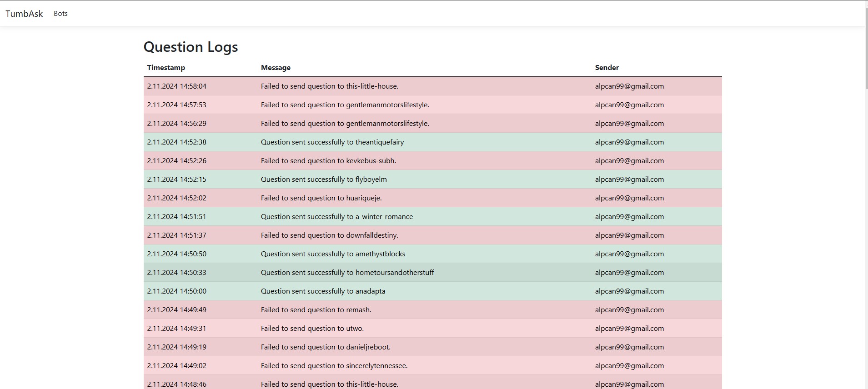Select the failed sincerelytennessee message
Viewport: 868px width, 389px height.
334,366
